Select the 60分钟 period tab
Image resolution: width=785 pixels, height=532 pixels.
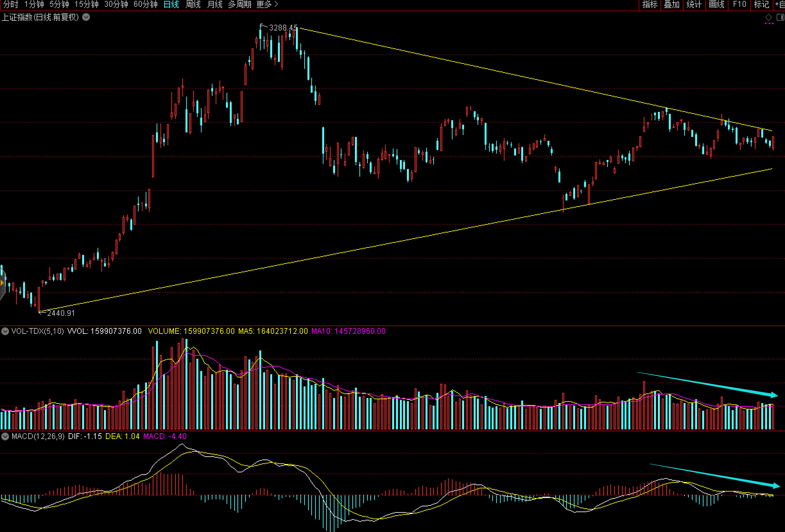[145, 4]
